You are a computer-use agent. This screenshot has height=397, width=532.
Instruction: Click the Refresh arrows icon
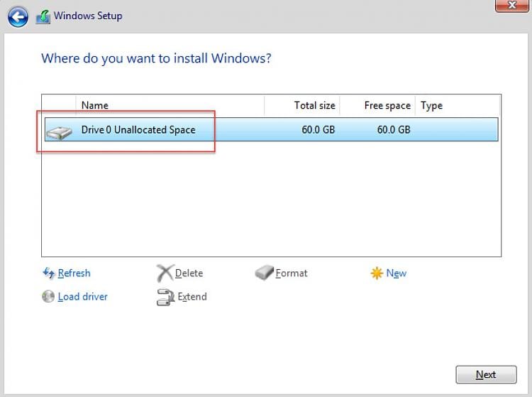(x=49, y=273)
